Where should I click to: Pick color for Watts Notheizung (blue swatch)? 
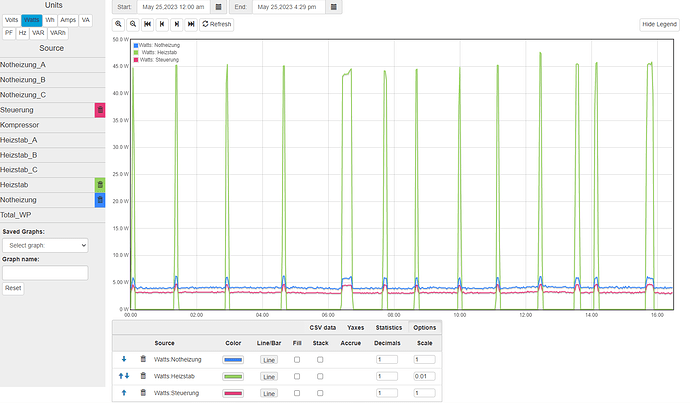[x=233, y=360]
